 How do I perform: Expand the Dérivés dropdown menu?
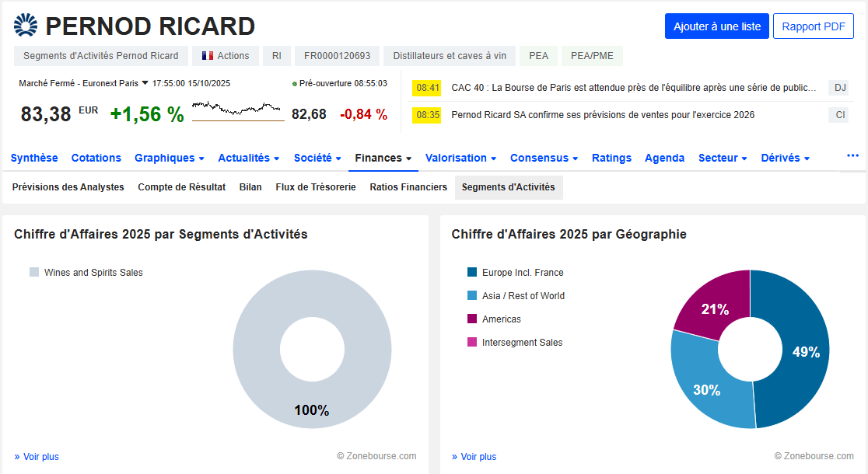tap(785, 159)
